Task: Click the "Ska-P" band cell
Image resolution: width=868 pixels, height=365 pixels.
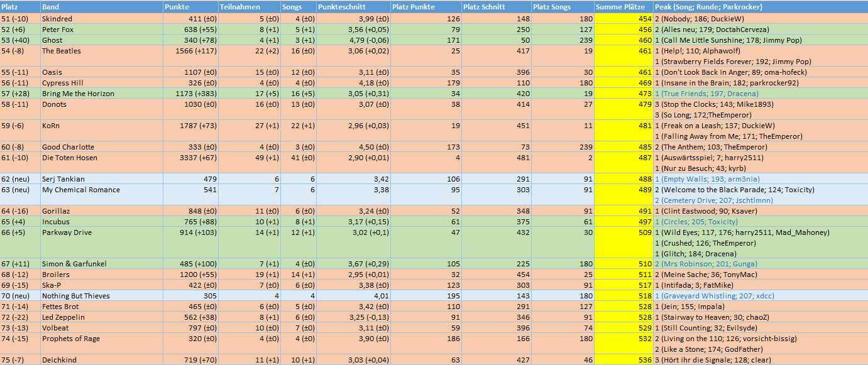Action: (101, 285)
